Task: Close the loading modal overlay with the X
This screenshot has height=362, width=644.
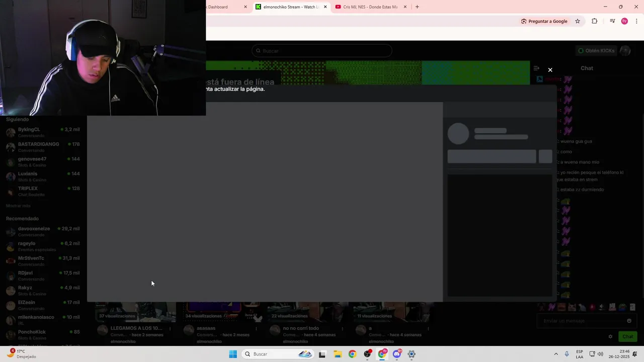Action: pos(550,70)
